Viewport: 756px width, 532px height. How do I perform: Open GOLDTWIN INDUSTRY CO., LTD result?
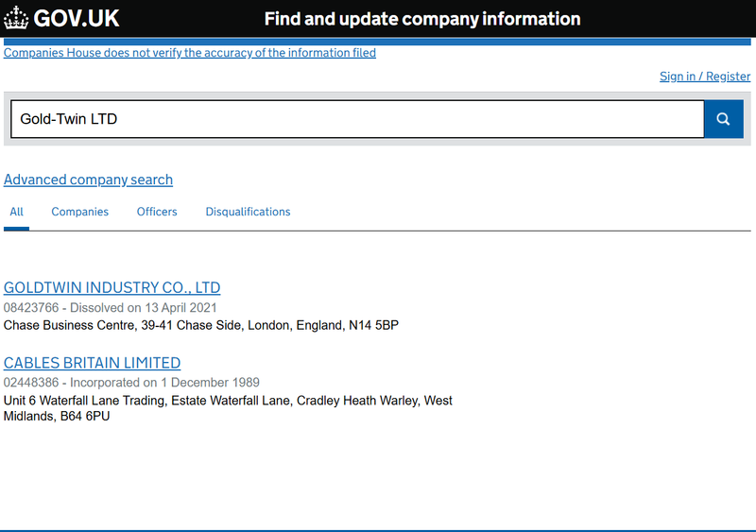click(x=112, y=287)
